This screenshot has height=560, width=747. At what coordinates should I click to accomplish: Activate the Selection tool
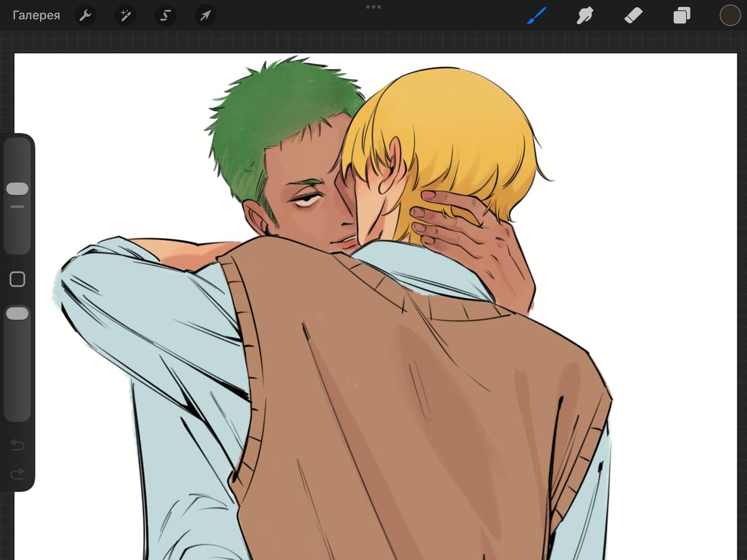coord(165,15)
